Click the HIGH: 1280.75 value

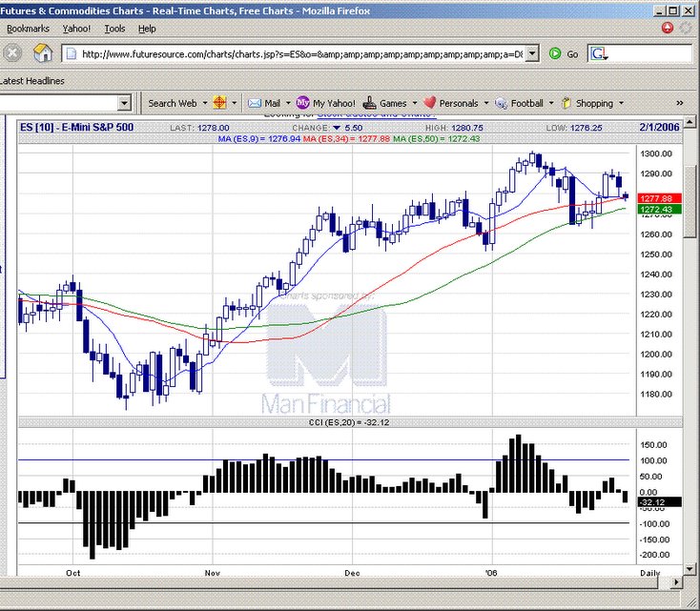coord(454,128)
